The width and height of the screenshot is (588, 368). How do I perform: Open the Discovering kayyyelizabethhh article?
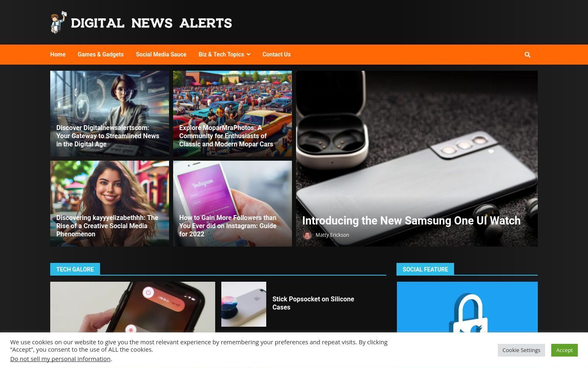tap(107, 226)
